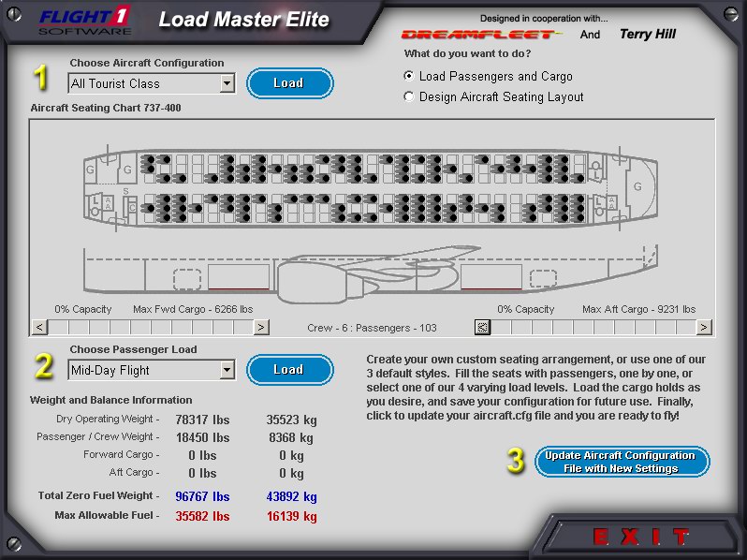
Task: Click the EXIT button
Action: click(x=641, y=538)
